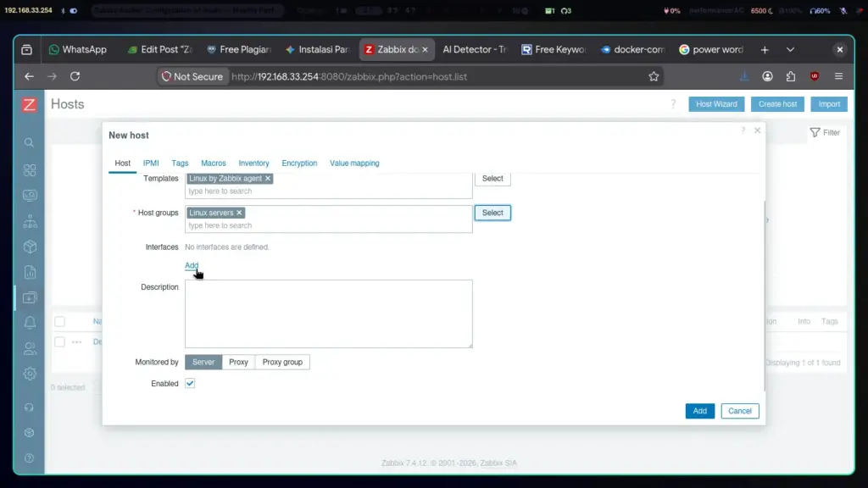
Task: Tick select-all checkbox in hosts table header
Action: coord(60,321)
